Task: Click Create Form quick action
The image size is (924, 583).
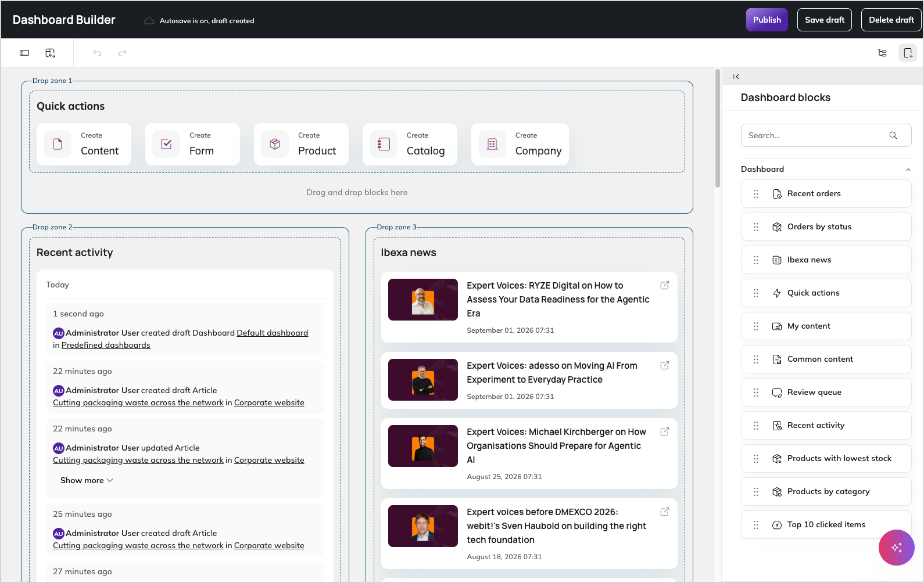Action: tap(192, 144)
